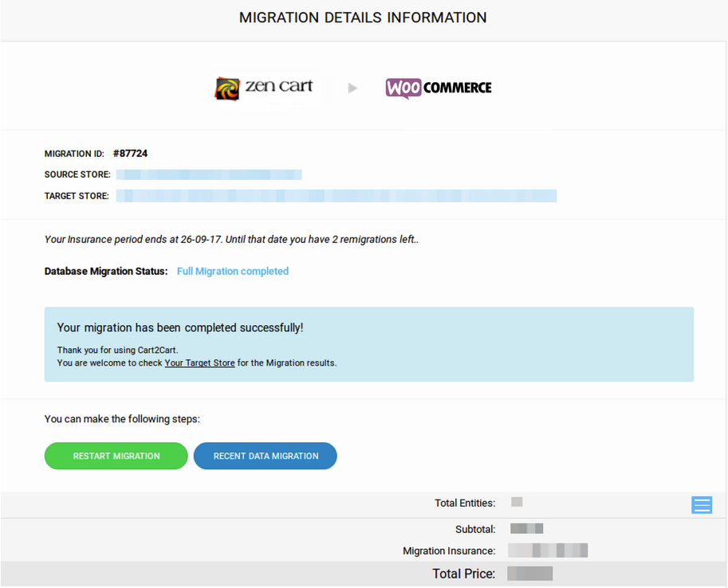This screenshot has height=588, width=728.
Task: Click the Source Store label
Action: 77,174
